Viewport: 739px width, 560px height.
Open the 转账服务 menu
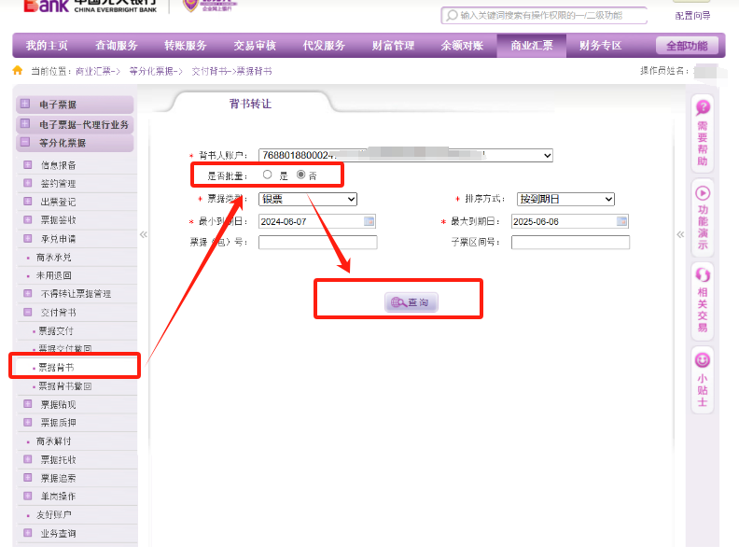click(x=186, y=45)
